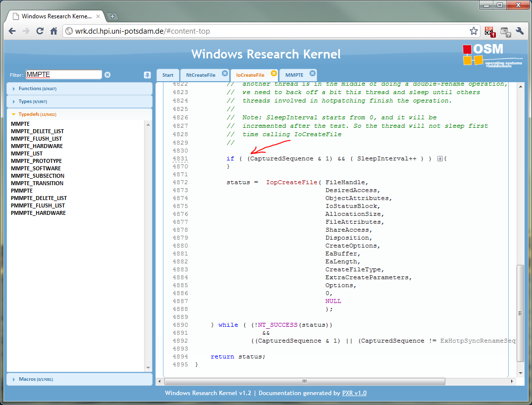
Task: Switch to the MMPTE tab
Action: pos(294,75)
